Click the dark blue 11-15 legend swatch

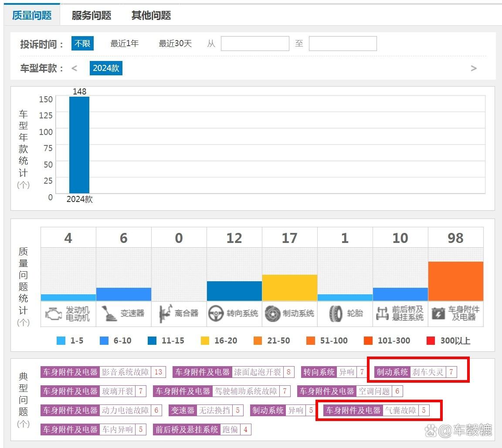[x=152, y=340]
